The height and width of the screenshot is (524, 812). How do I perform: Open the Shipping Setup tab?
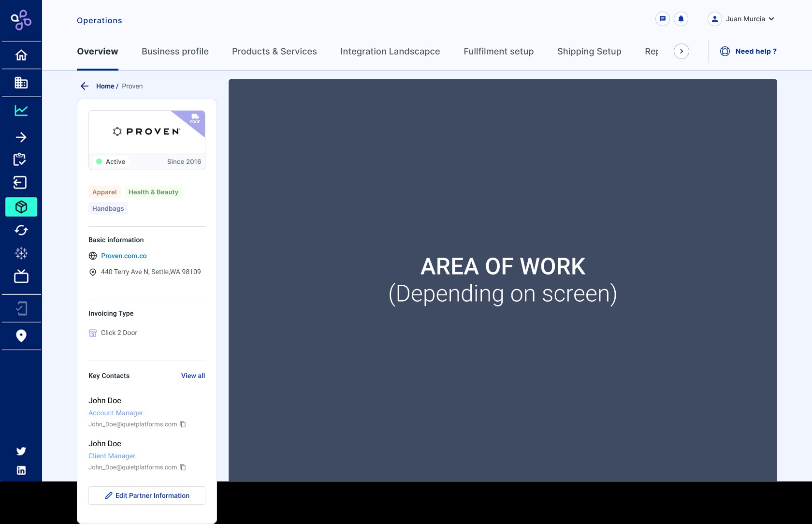tap(589, 51)
